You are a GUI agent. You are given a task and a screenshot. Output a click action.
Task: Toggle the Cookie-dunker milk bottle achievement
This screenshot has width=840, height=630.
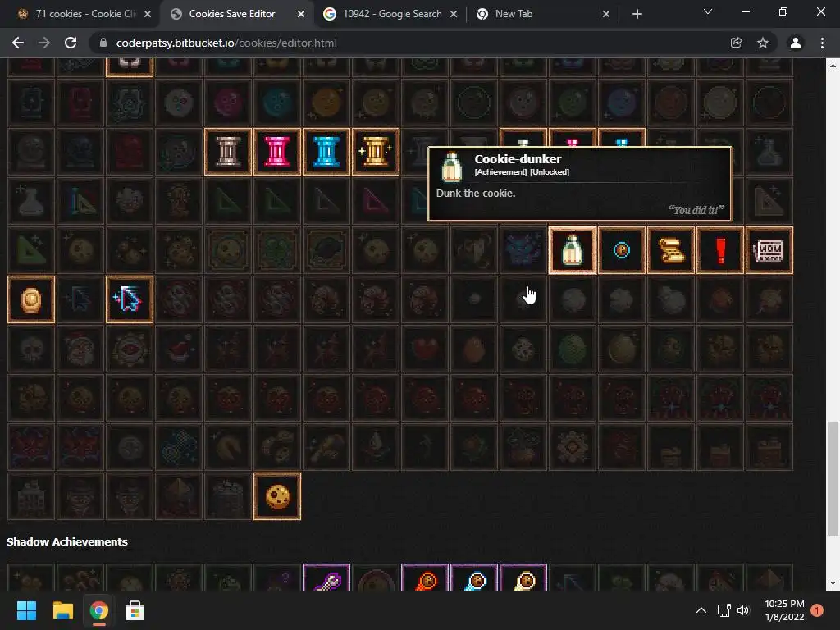point(572,250)
